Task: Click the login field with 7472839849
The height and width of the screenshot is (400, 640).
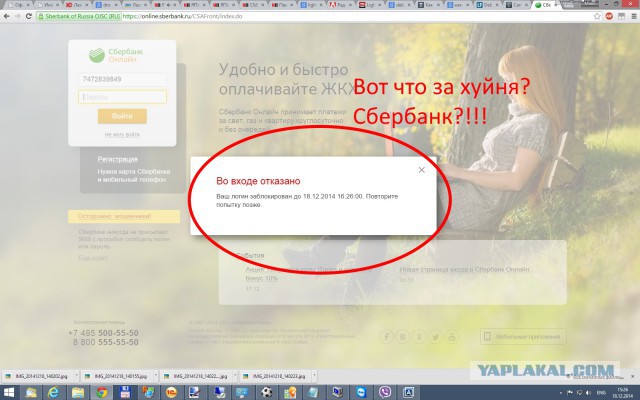Action: [x=122, y=79]
